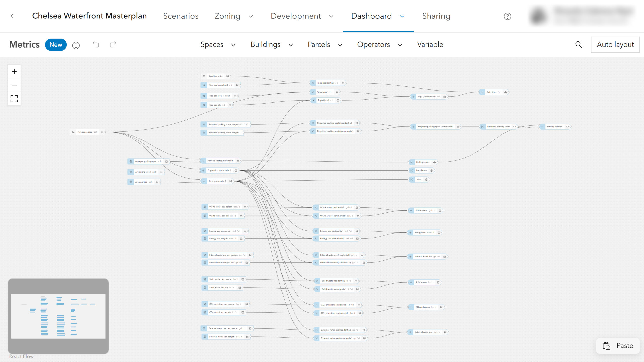Click the Paste button
Image resolution: width=644 pixels, height=362 pixels.
(x=618, y=346)
